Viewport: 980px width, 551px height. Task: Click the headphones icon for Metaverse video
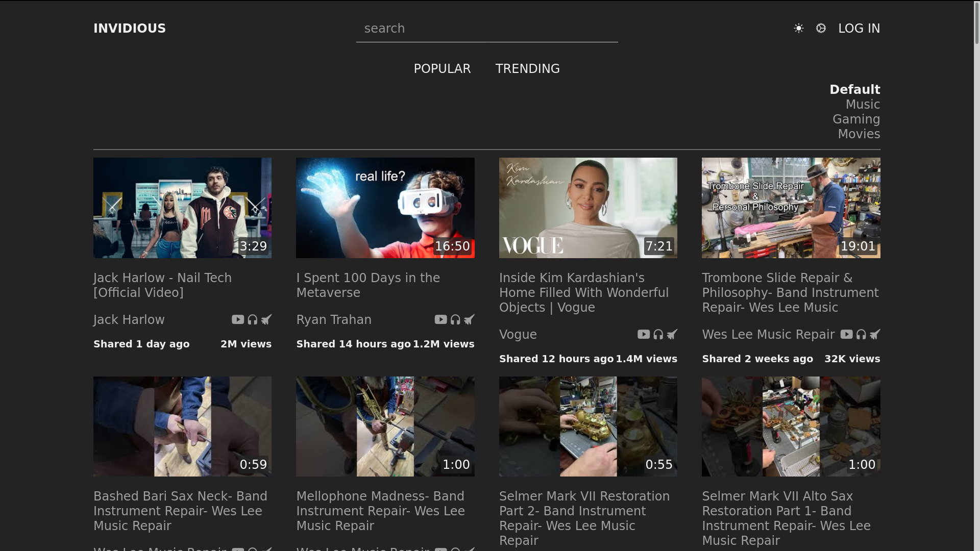tap(455, 320)
